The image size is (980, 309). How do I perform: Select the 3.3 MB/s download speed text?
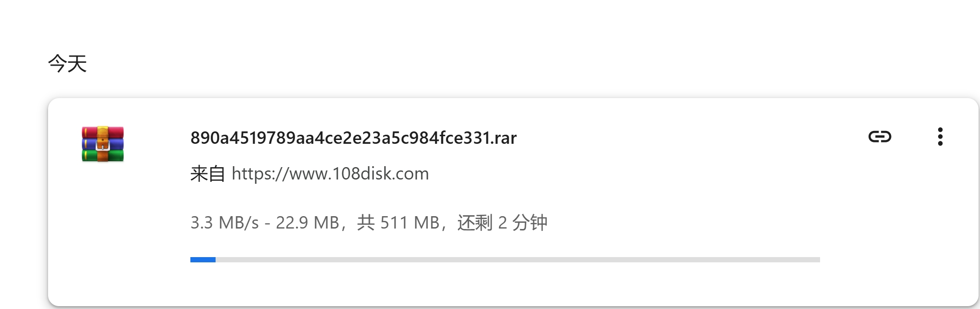pos(225,223)
